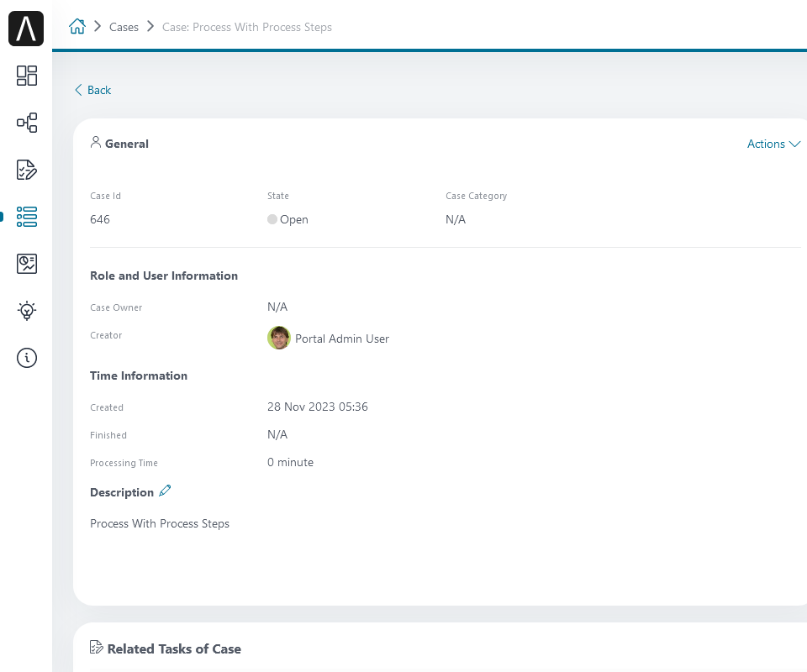Click the Open state indicator
Screen dimensions: 807x672
click(288, 219)
